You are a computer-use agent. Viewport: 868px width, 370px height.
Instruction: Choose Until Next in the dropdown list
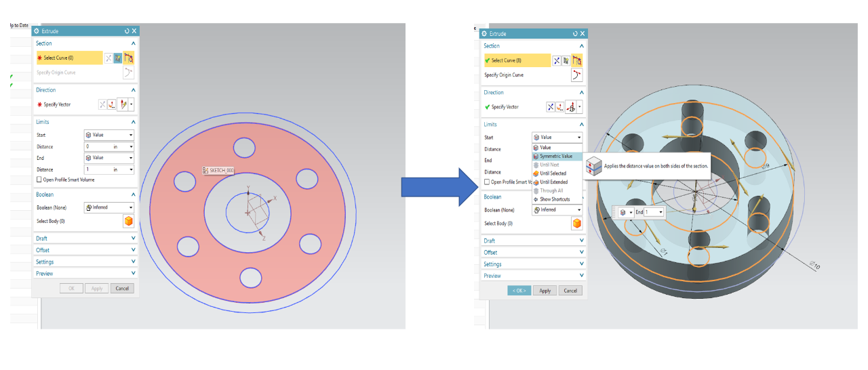557,165
